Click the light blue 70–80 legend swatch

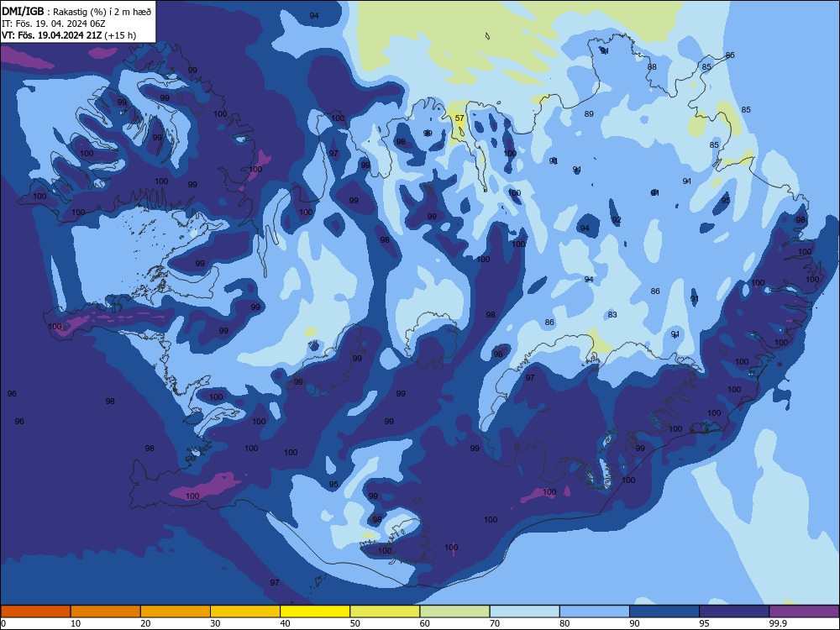coord(525,612)
